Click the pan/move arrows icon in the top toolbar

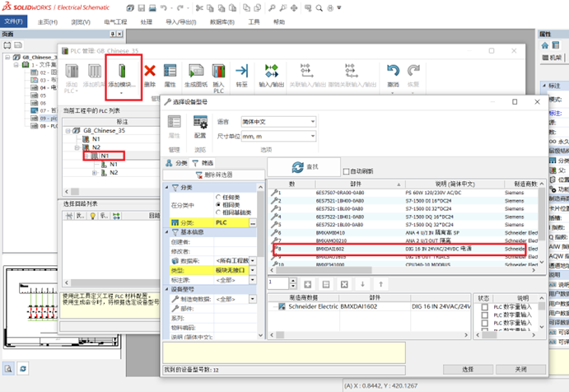click(x=294, y=7)
